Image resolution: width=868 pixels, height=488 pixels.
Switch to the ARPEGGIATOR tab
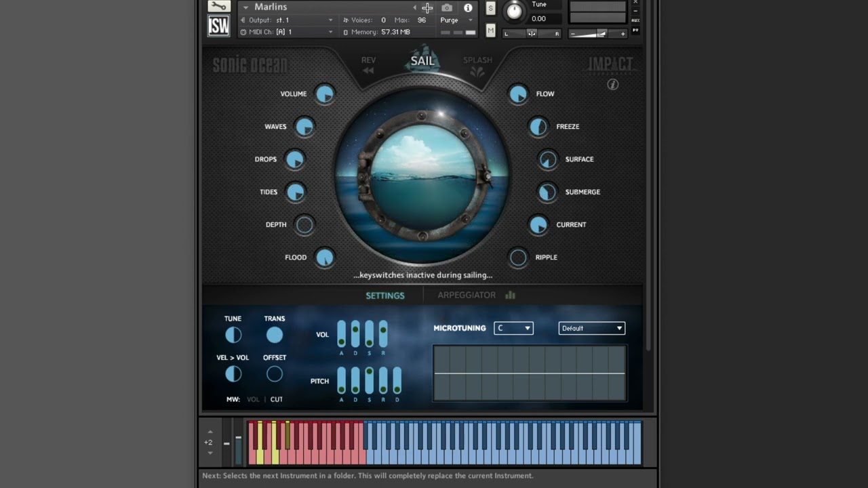tap(467, 295)
